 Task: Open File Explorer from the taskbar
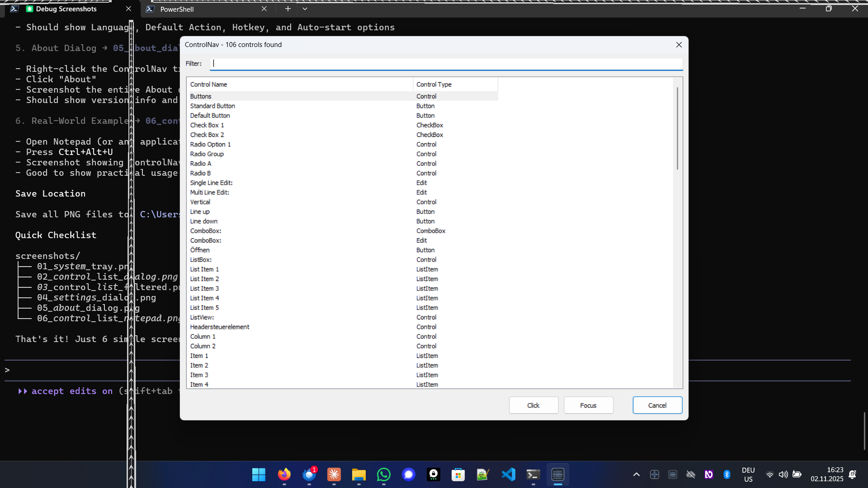pyautogui.click(x=359, y=475)
